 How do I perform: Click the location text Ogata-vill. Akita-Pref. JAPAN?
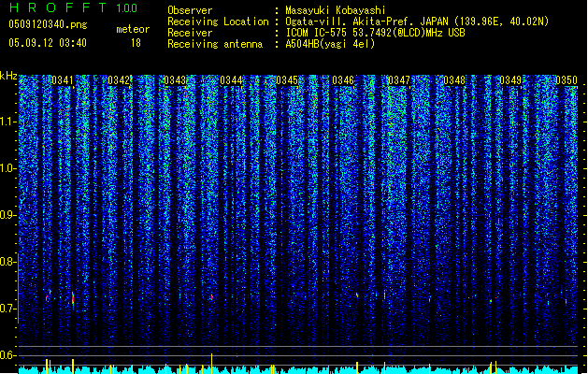(366, 22)
